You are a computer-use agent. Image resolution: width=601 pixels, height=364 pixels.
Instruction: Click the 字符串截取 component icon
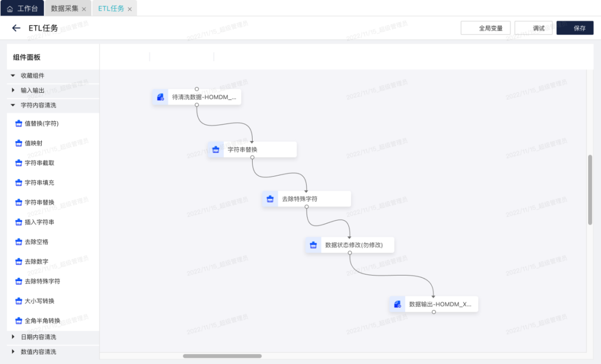pos(18,163)
